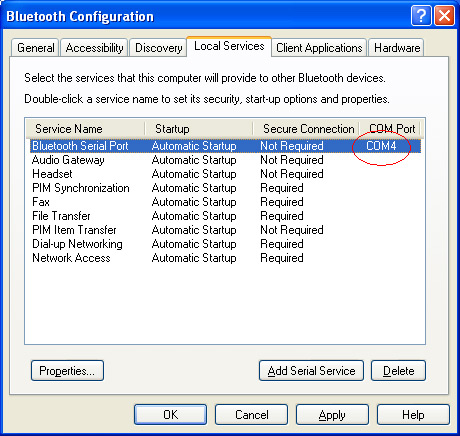Click the Add Serial Service button

tap(311, 370)
